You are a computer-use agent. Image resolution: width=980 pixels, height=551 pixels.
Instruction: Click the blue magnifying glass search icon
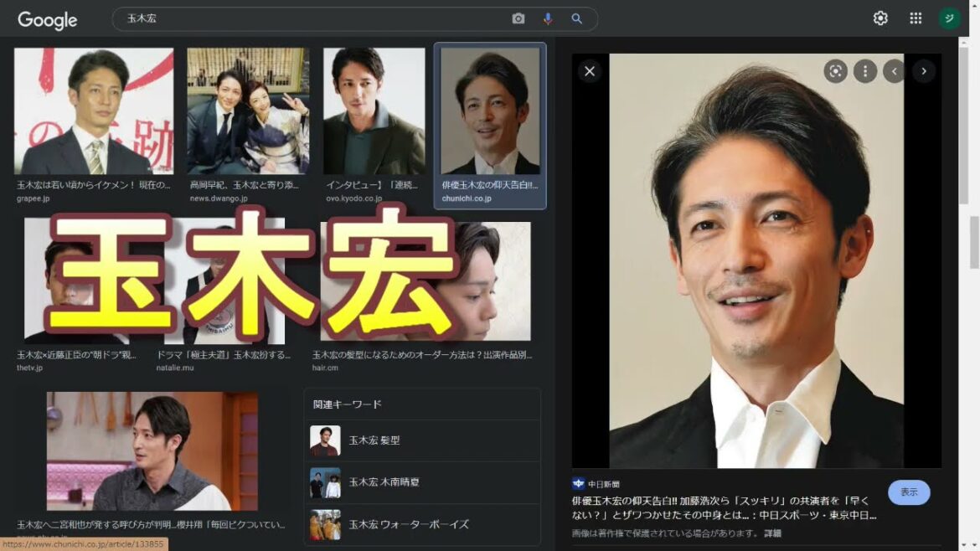pos(577,18)
